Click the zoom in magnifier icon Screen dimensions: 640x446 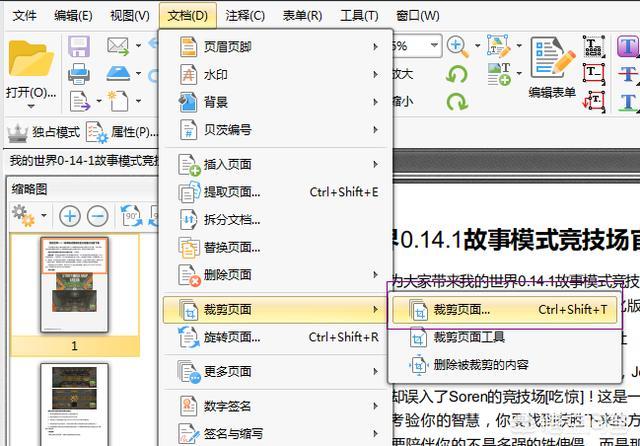coord(456,46)
